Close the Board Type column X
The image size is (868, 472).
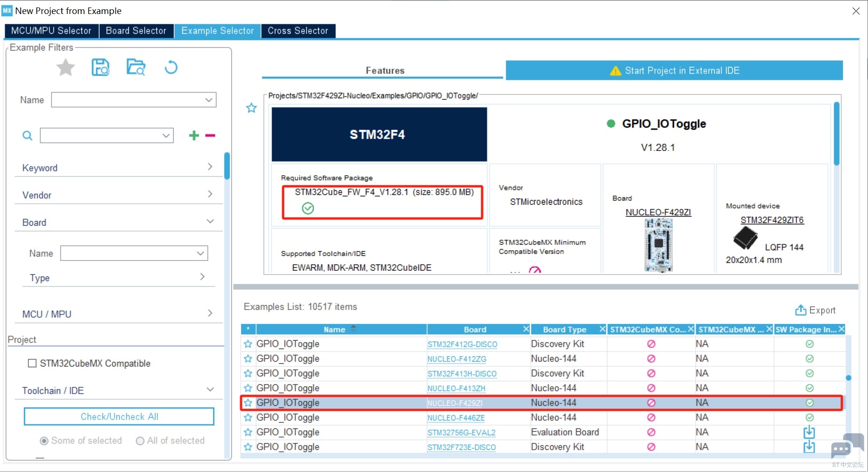(x=603, y=329)
